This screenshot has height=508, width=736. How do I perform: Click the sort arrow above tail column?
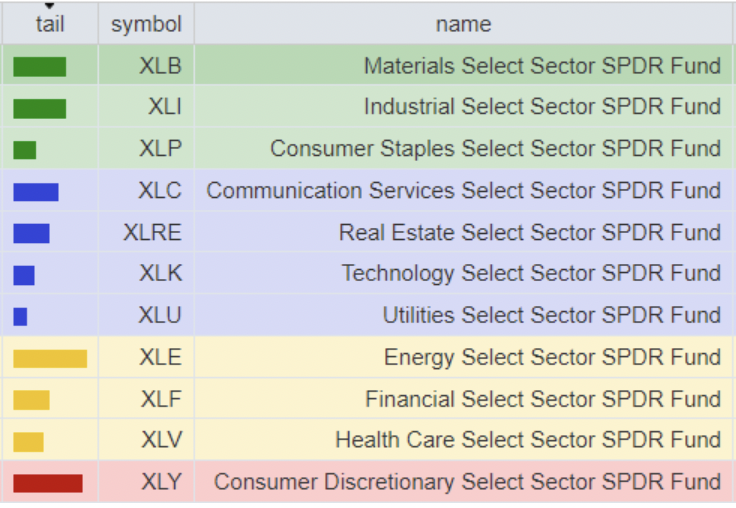click(50, 7)
